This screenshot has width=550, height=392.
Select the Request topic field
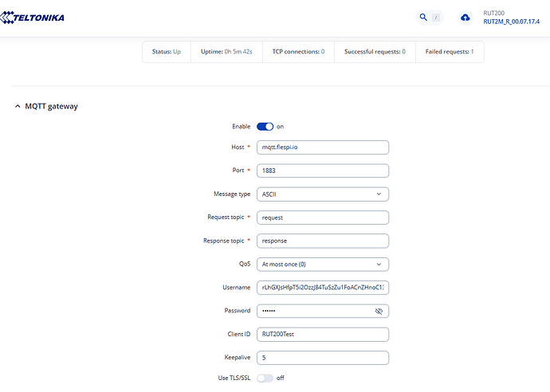pos(322,217)
